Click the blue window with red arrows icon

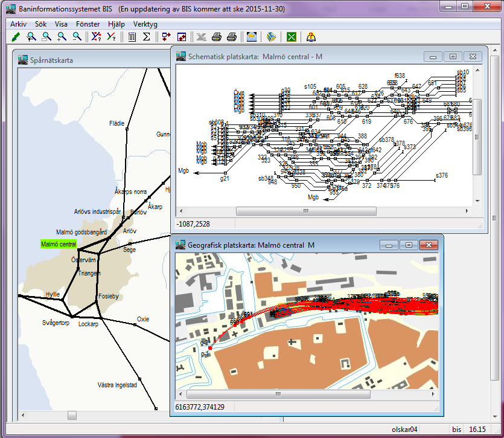click(182, 37)
